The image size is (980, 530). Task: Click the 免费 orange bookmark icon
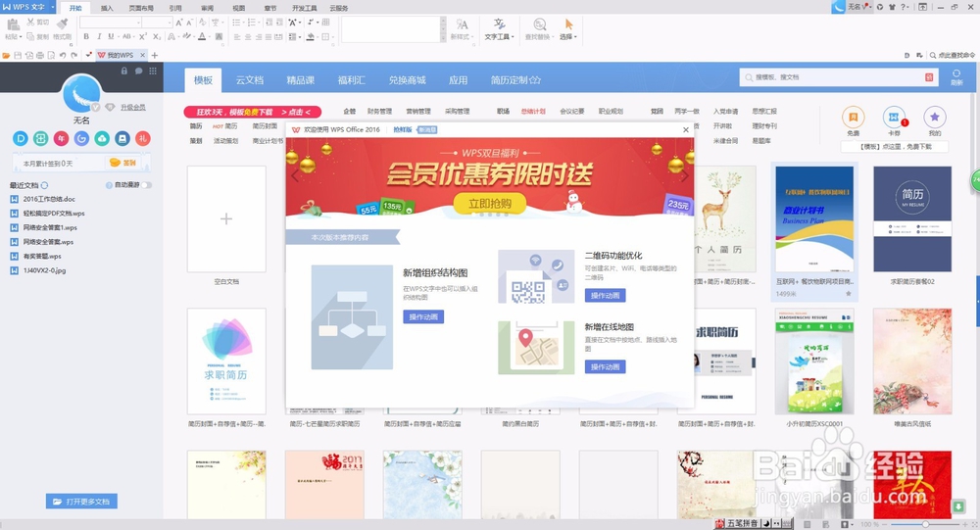coord(853,117)
